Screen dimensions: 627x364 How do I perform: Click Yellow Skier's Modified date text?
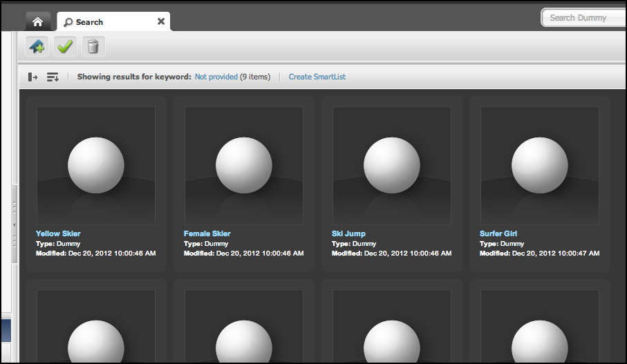[x=96, y=253]
